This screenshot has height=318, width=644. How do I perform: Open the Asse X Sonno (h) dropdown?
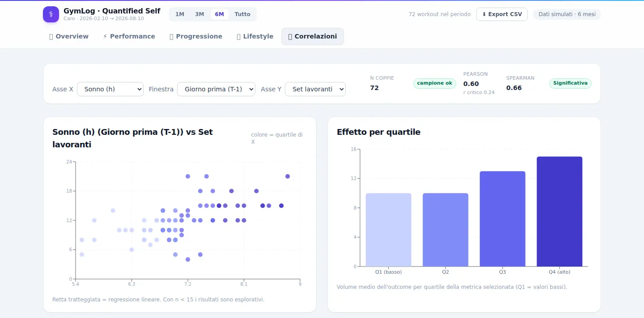110,89
